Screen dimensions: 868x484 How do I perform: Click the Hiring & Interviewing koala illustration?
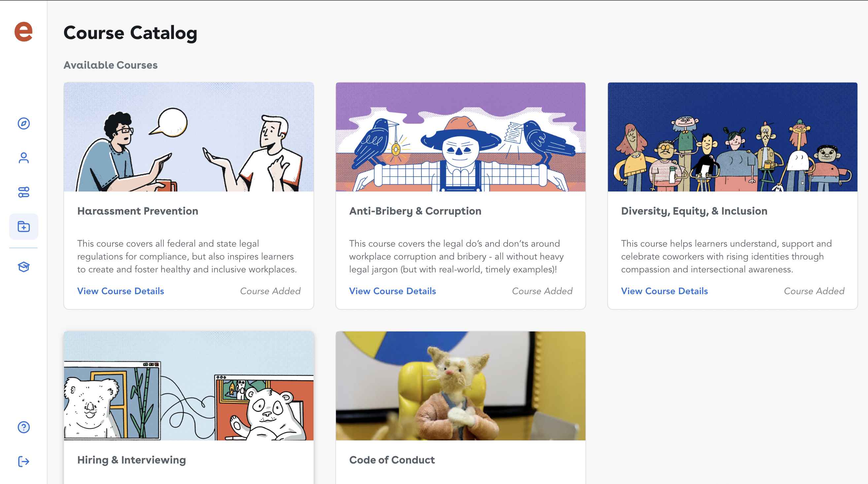click(x=189, y=386)
